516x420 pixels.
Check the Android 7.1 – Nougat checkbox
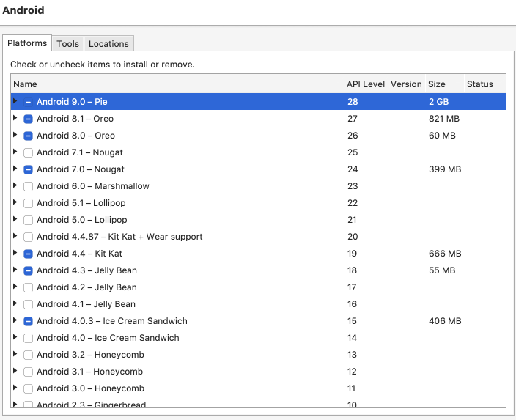tap(29, 152)
